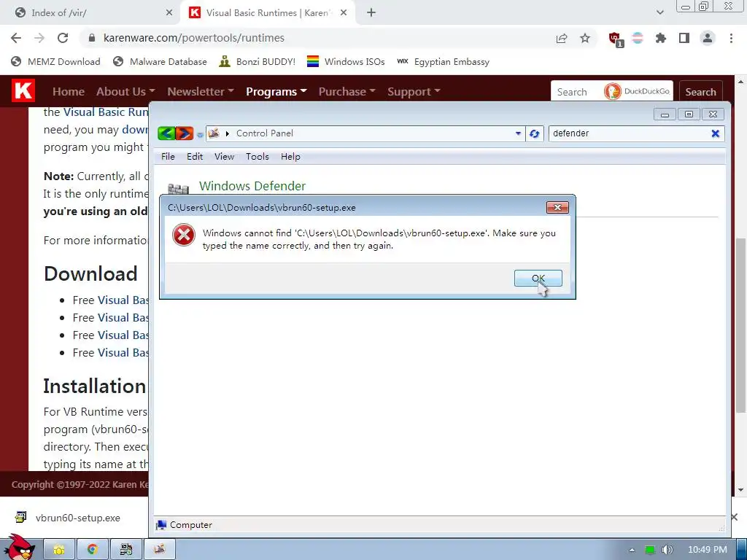Viewport: 747px width, 560px height.
Task: Click Chrome forward arrow
Action: [x=39, y=38]
